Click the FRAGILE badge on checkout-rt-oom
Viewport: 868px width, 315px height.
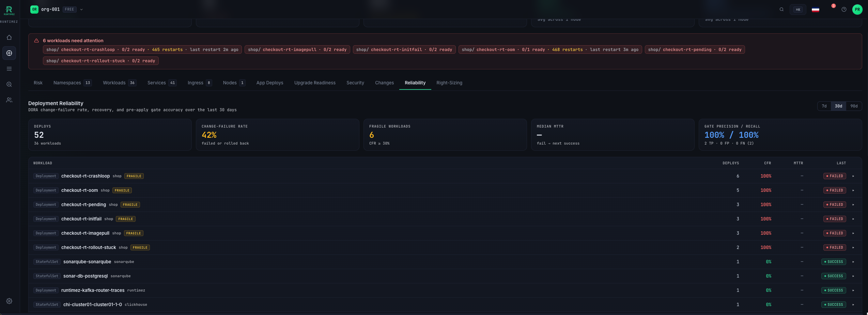point(122,190)
